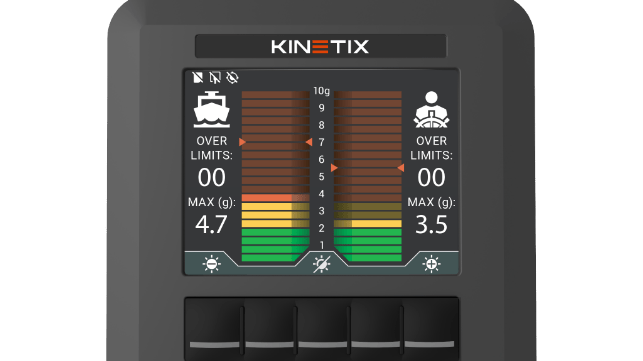Toggle auto brightness sun icon
The image size is (643, 361).
[x=322, y=264]
